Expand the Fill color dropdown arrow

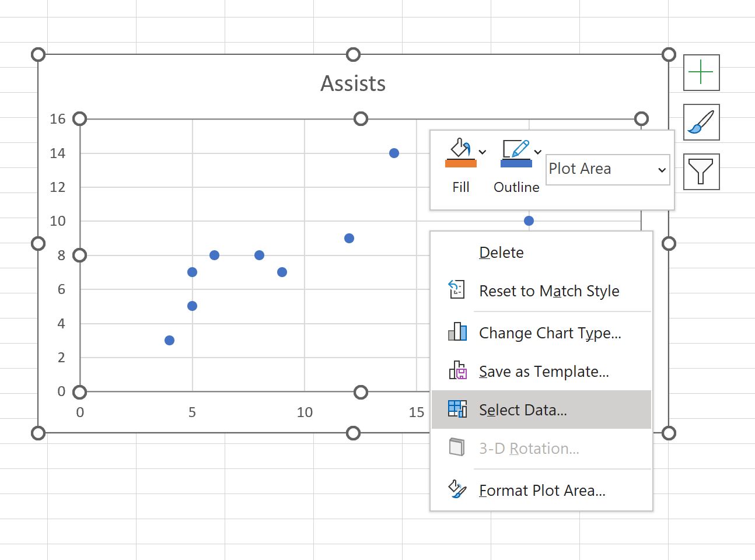[x=483, y=152]
